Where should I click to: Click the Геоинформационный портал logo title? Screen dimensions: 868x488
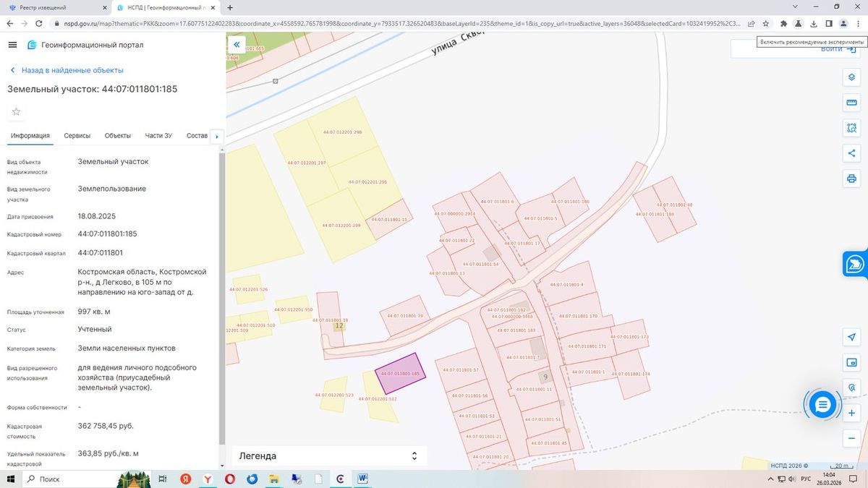pyautogui.click(x=85, y=45)
